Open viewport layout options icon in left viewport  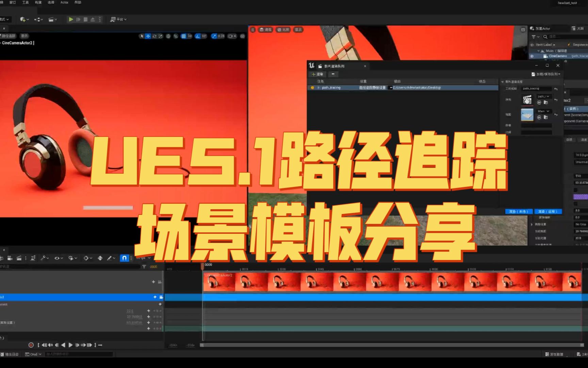pos(243,36)
